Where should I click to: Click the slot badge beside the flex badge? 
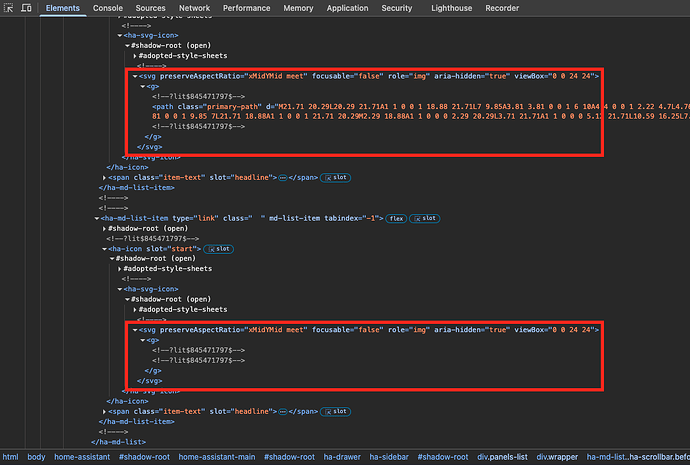click(425, 219)
